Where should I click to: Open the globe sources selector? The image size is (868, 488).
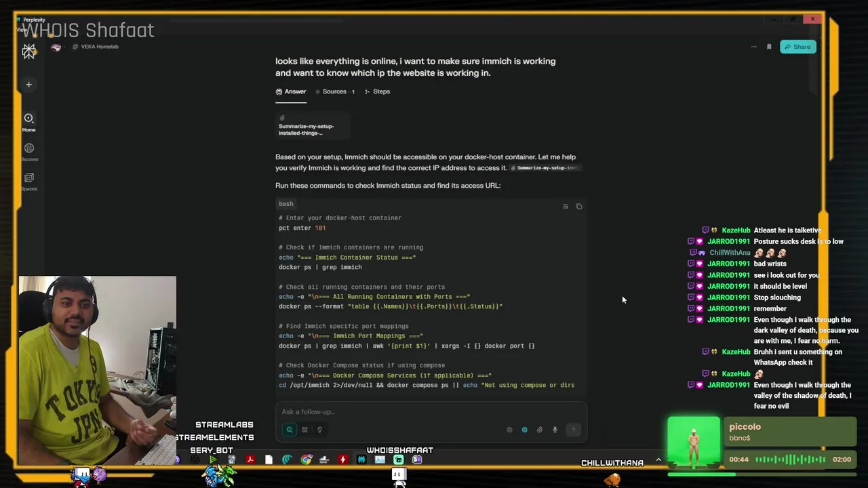(x=509, y=430)
